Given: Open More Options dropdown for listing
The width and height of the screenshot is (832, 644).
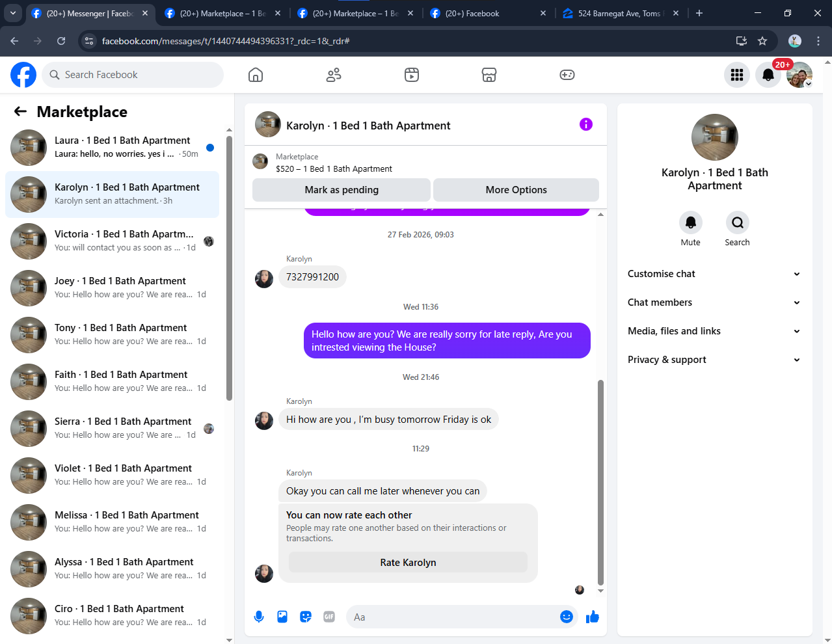Looking at the screenshot, I should tap(516, 190).
